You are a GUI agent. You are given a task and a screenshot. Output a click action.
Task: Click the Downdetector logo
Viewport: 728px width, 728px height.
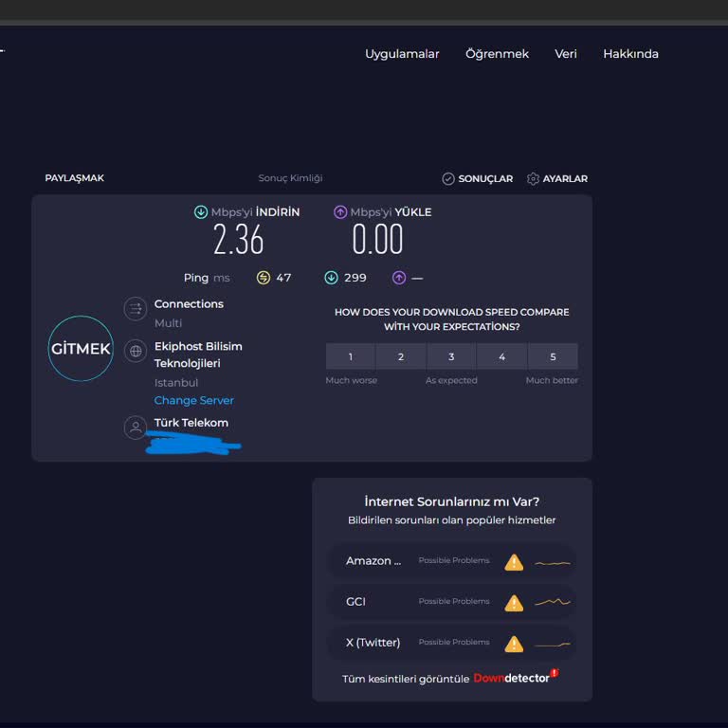(x=516, y=677)
